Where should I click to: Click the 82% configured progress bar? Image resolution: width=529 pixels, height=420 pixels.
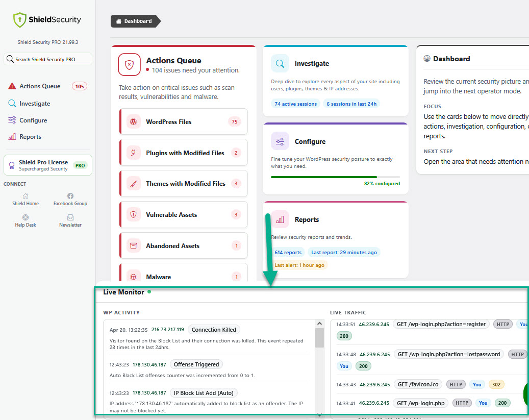335,177
